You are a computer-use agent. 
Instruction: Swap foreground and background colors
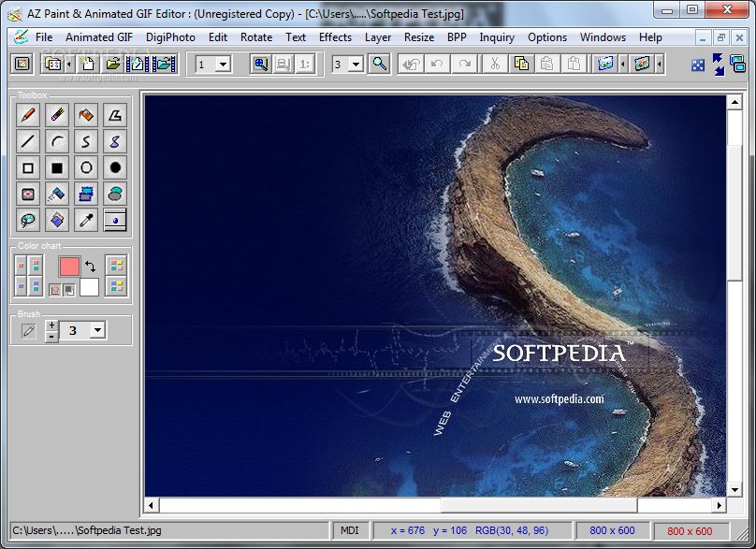tap(91, 266)
